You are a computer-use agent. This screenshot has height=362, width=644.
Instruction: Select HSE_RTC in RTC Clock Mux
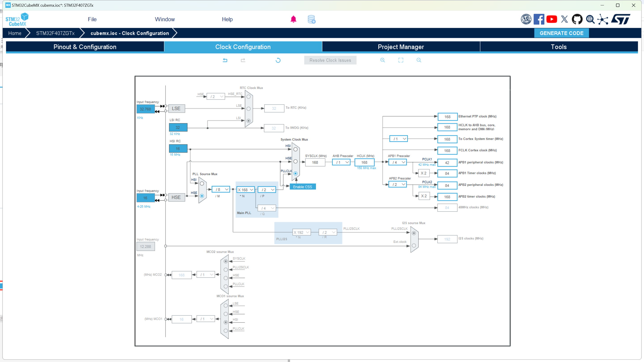coord(248,97)
